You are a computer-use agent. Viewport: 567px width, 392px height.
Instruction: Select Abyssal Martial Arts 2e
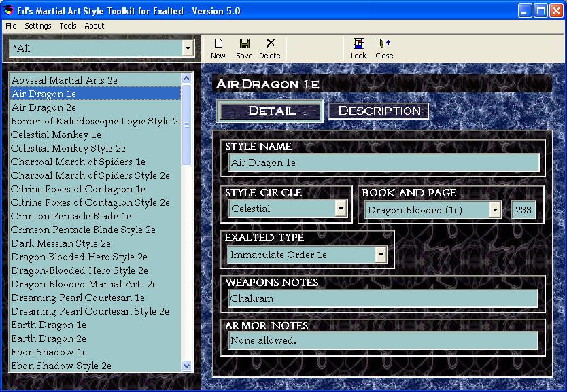tap(95, 80)
